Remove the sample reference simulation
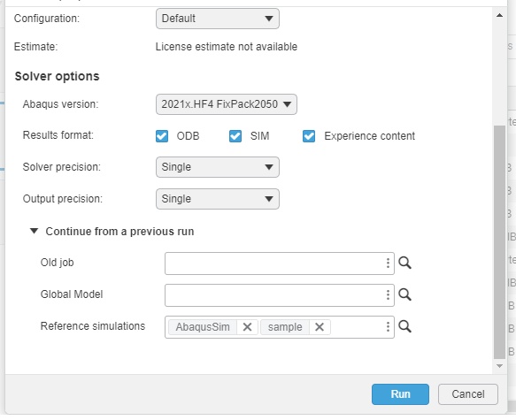The height and width of the screenshot is (420, 516). pos(320,327)
